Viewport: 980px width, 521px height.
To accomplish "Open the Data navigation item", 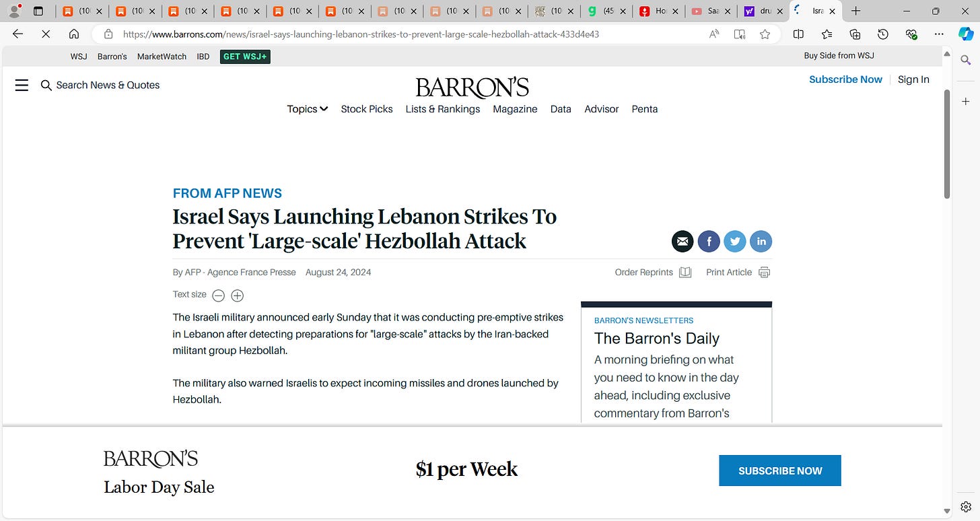I will (x=561, y=109).
